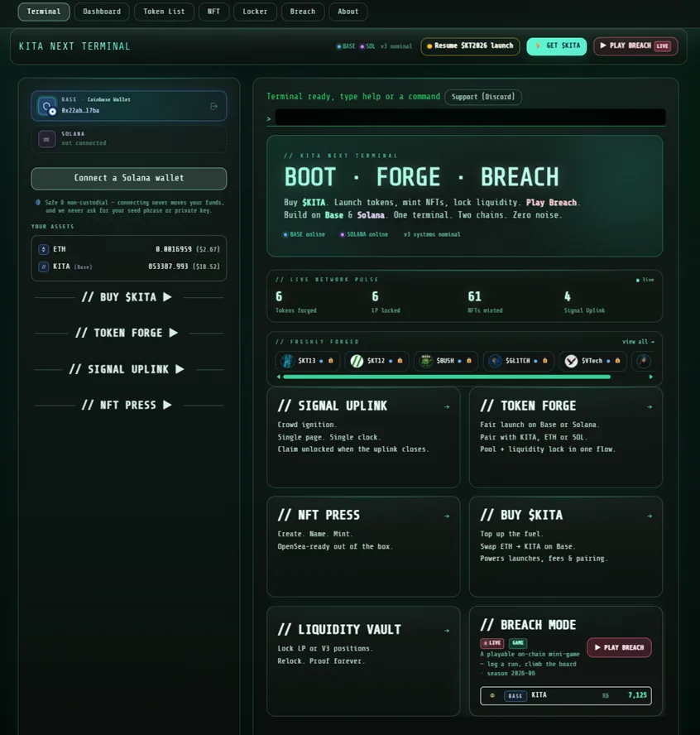The height and width of the screenshot is (735, 700).
Task: Click the Signal Uplink stat showing 4
Action: [x=584, y=301]
